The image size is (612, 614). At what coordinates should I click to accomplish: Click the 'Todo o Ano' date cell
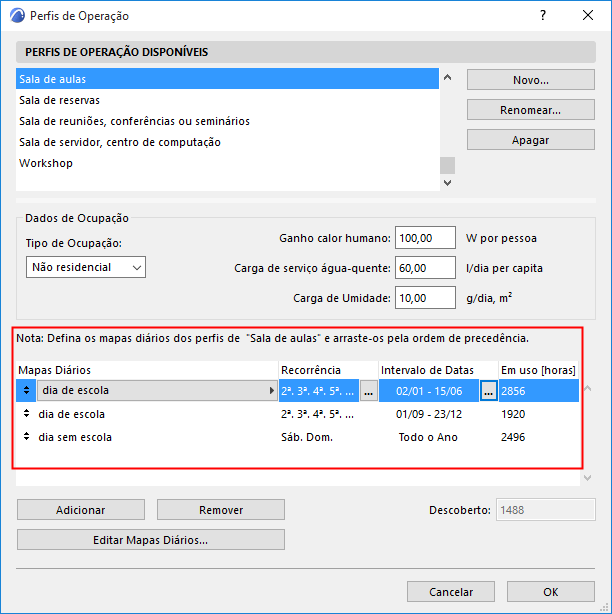pos(428,437)
